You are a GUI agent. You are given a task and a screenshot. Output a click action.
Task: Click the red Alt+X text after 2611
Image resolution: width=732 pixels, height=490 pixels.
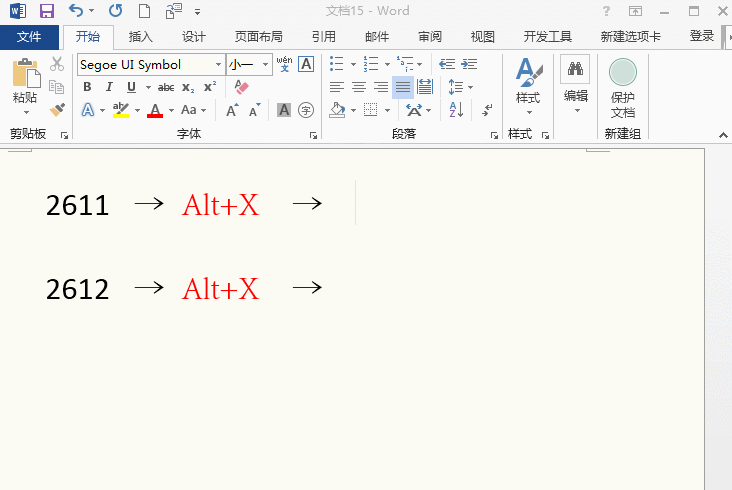(x=220, y=205)
